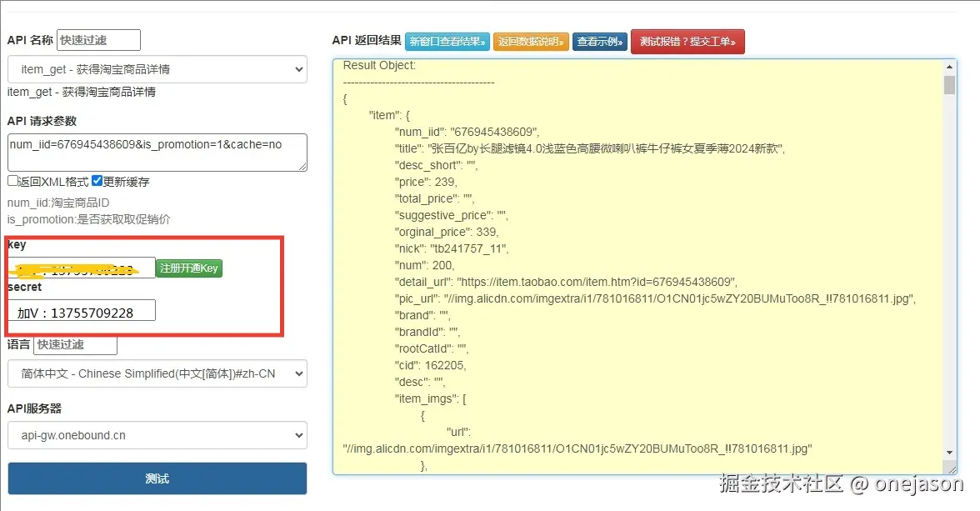
Task: Click the result box scrollbar thumb
Action: click(949, 85)
